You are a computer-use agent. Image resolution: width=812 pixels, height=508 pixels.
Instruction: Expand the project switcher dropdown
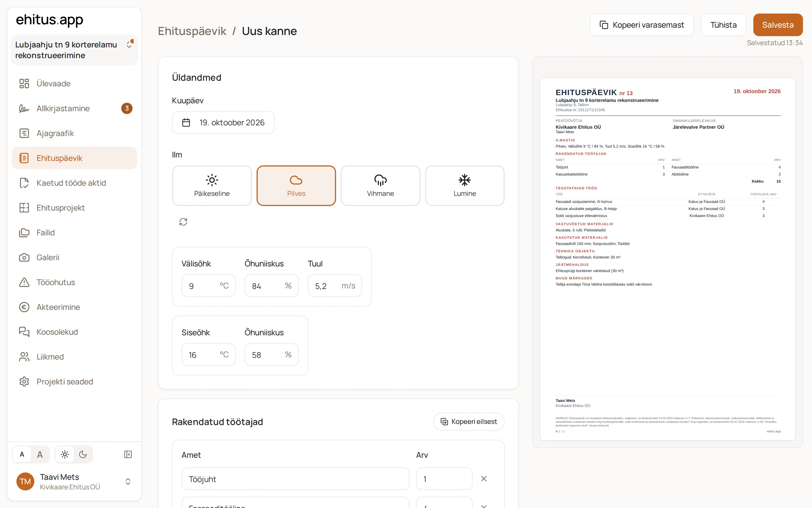(74, 50)
